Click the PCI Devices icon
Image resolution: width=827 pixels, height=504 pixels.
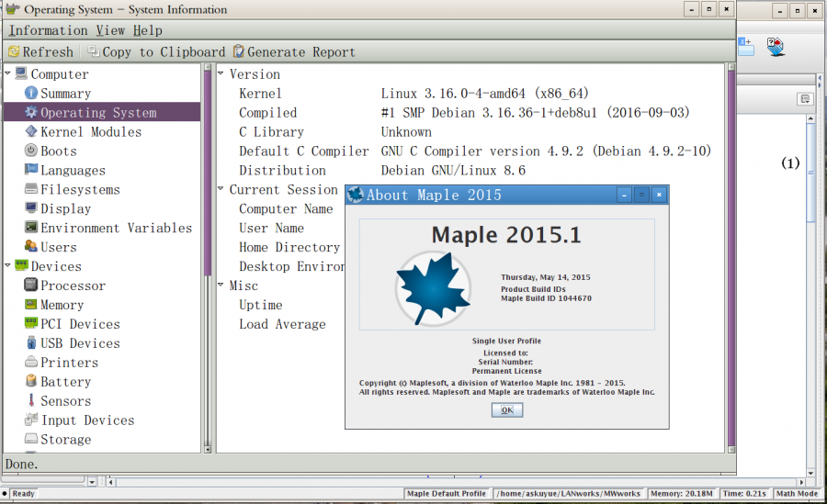pyautogui.click(x=31, y=323)
